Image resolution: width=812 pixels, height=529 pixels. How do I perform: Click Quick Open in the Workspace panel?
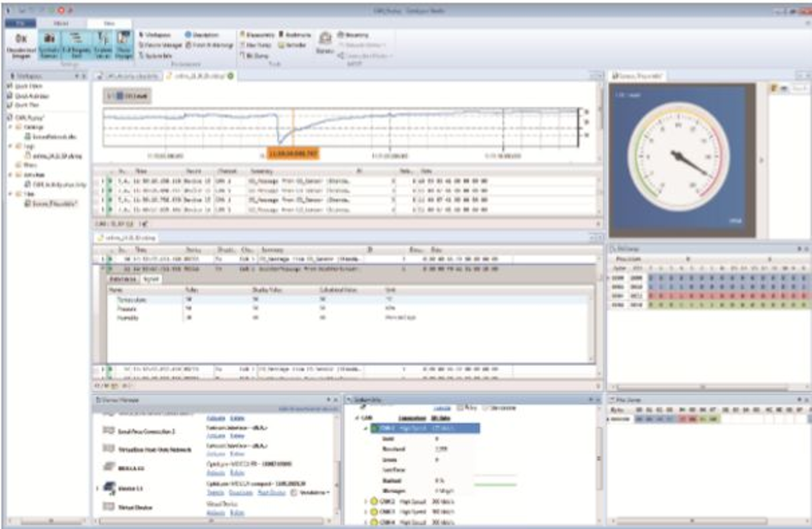24,86
